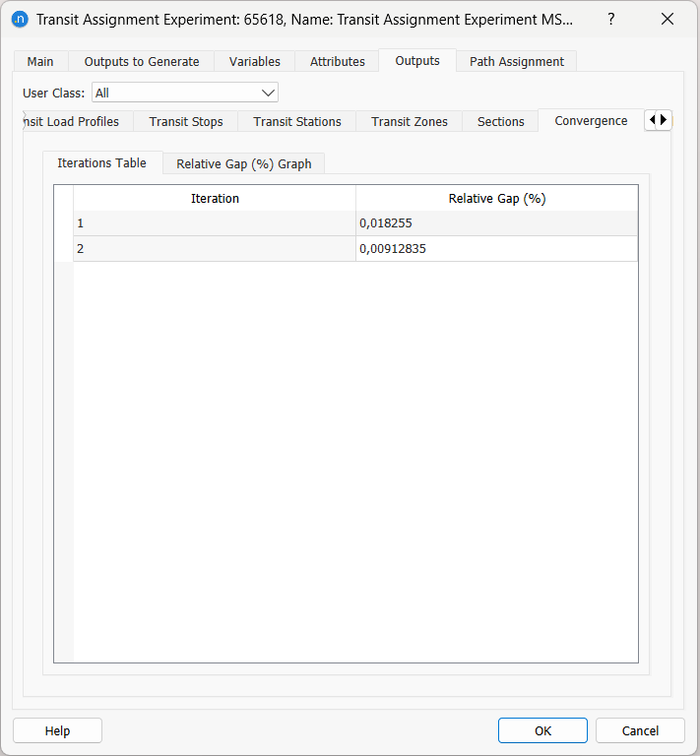
Task: Sort by the Relative Gap (%) column header
Action: 497,198
